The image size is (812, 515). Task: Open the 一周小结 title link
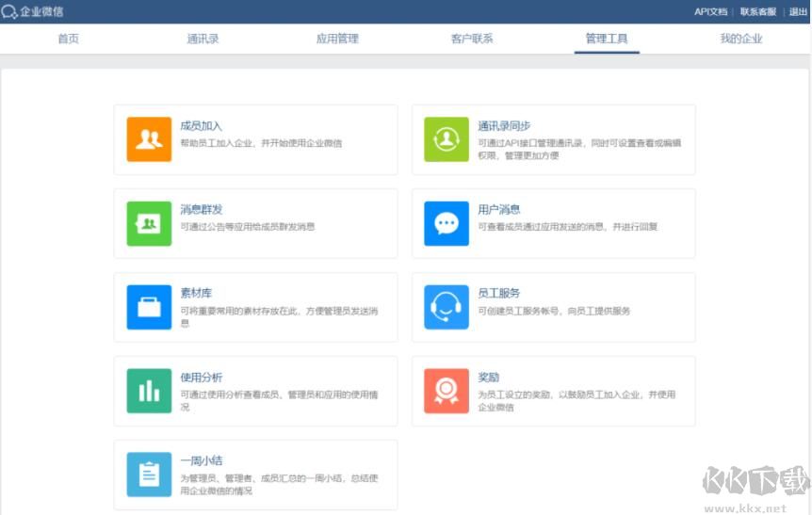coord(202,460)
